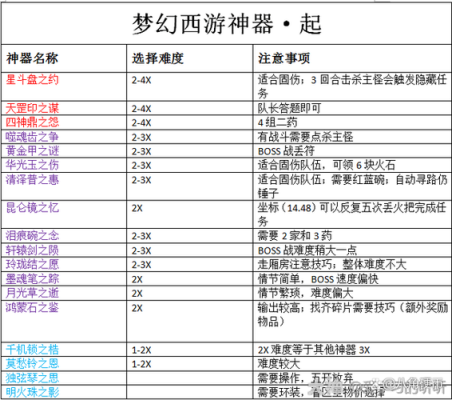Image resolution: width=452 pixels, height=400 pixels.
Task: Choose the name '玲珑结之愿'
Action: (32, 264)
